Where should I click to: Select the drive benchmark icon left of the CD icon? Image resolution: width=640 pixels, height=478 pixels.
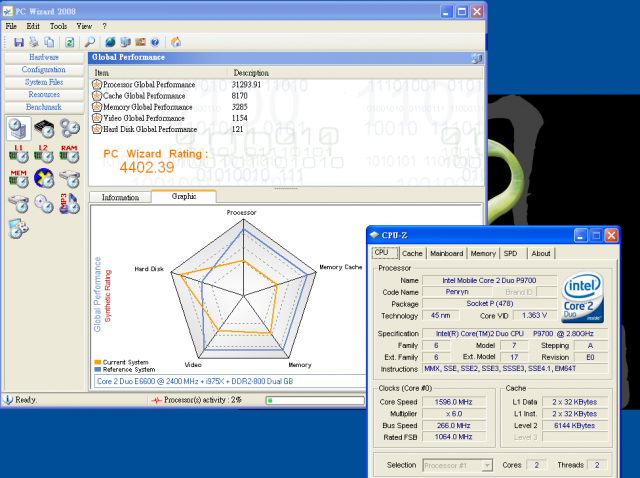[18, 204]
